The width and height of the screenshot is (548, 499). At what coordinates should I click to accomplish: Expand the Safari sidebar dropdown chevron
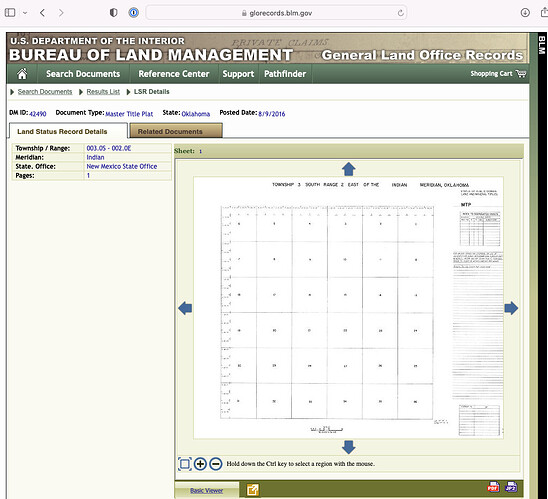(x=25, y=13)
